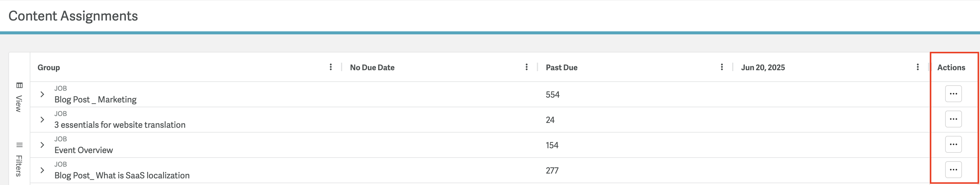This screenshot has height=185, width=980.
Task: Open actions menu for 3 essentials job
Action: (x=953, y=119)
